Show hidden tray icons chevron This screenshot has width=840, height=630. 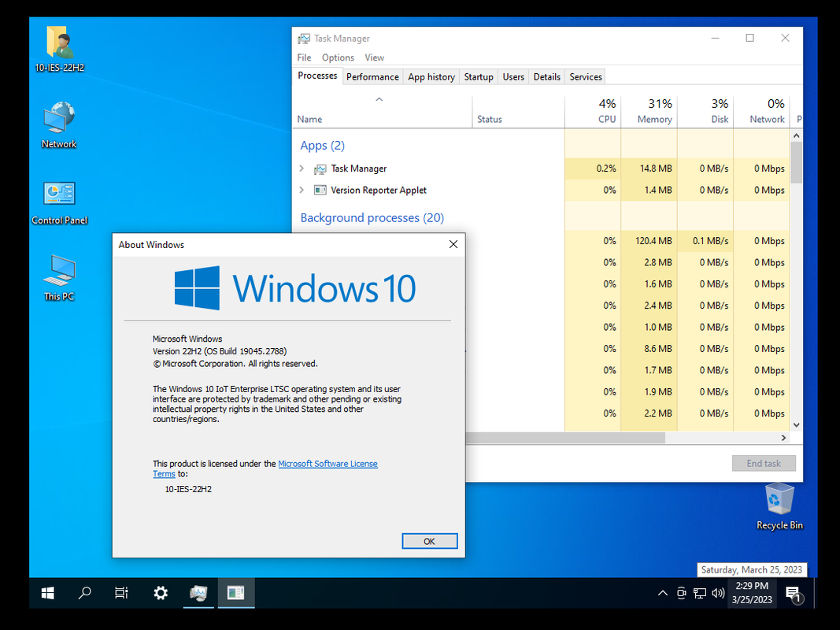click(x=663, y=593)
